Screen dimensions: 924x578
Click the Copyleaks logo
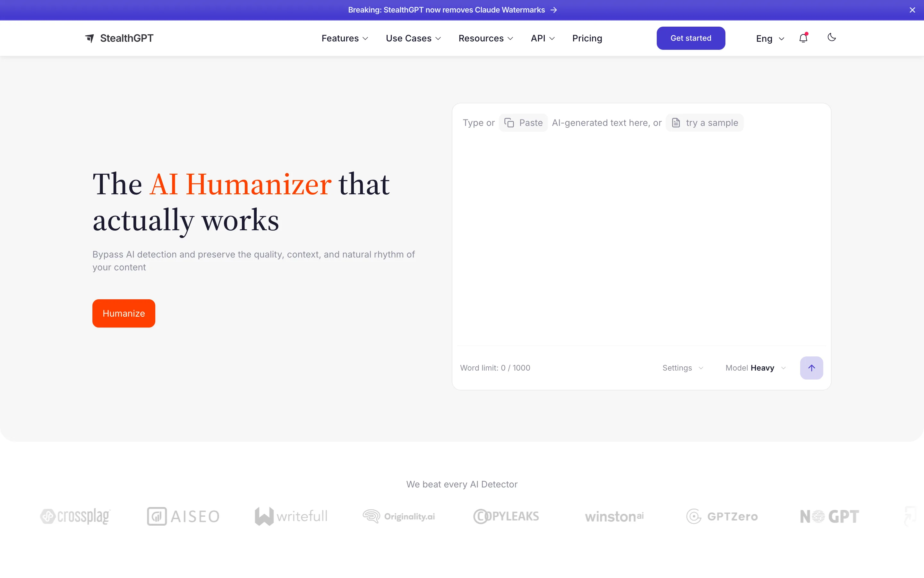pyautogui.click(x=506, y=516)
